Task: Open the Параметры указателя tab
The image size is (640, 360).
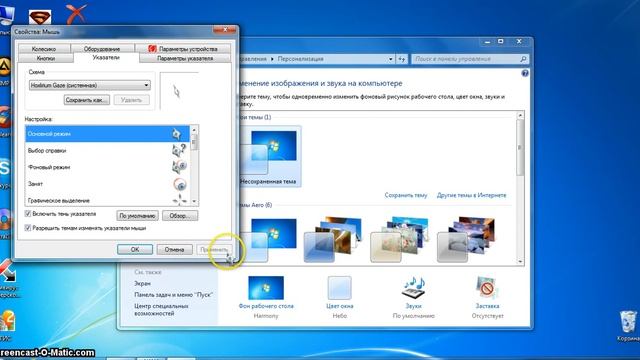Action: coord(185,58)
